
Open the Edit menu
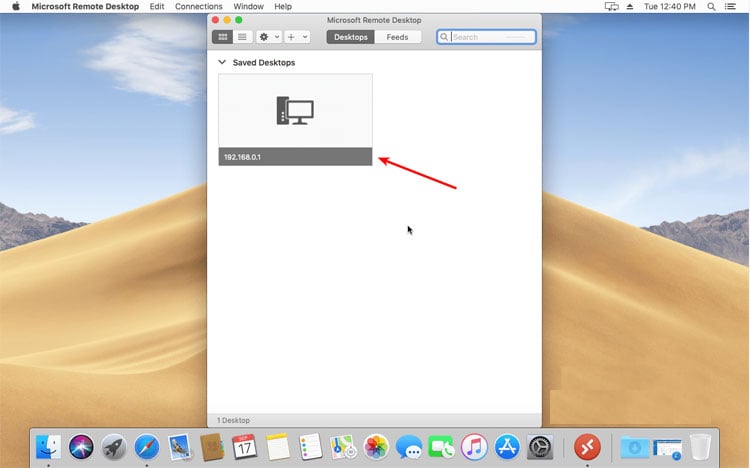pos(157,6)
